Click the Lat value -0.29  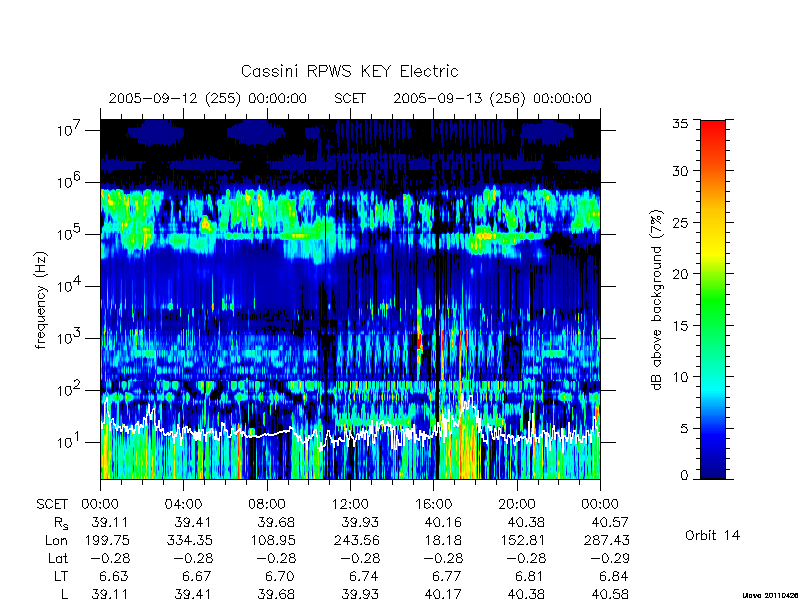(x=610, y=559)
